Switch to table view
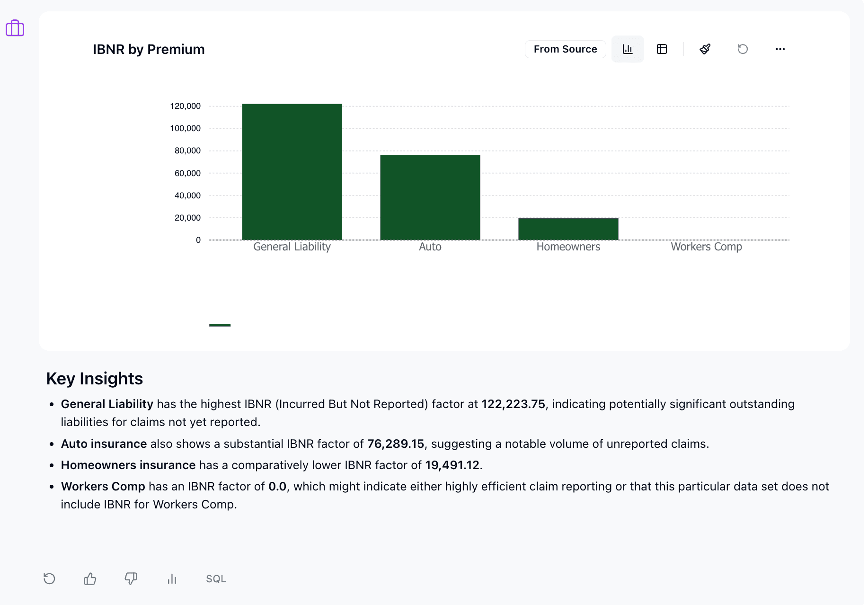 tap(662, 49)
